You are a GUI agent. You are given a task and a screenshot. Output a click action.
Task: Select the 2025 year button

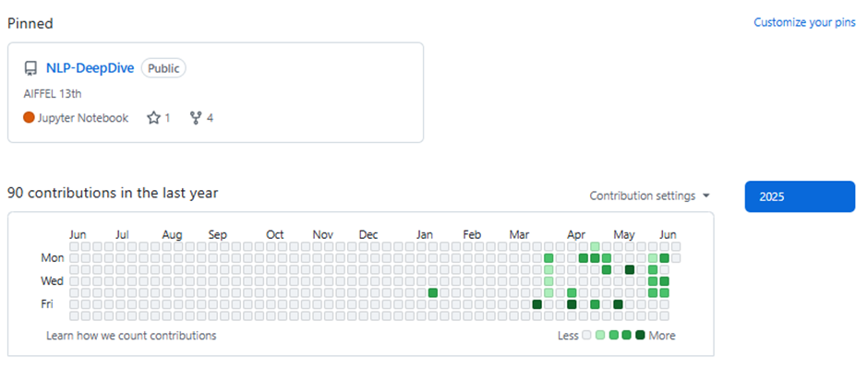coord(800,196)
